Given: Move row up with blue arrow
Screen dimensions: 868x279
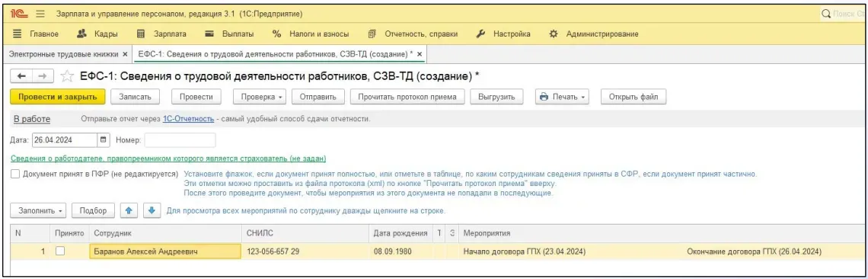Looking at the screenshot, I should point(129,211).
